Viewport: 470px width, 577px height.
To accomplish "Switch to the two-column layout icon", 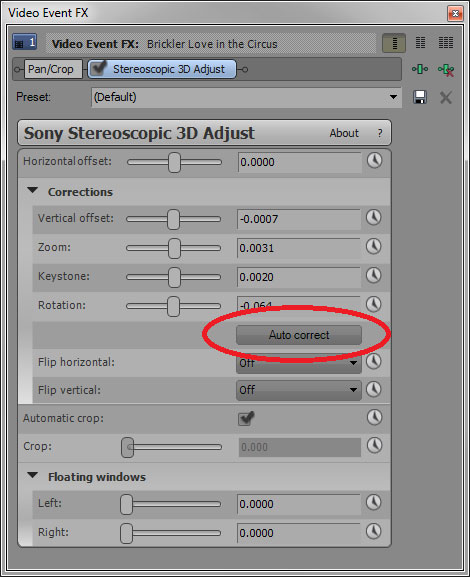I will point(420,43).
